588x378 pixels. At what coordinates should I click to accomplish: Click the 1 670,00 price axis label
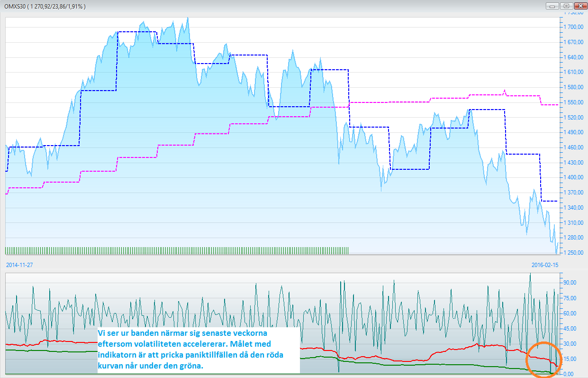pyautogui.click(x=573, y=42)
